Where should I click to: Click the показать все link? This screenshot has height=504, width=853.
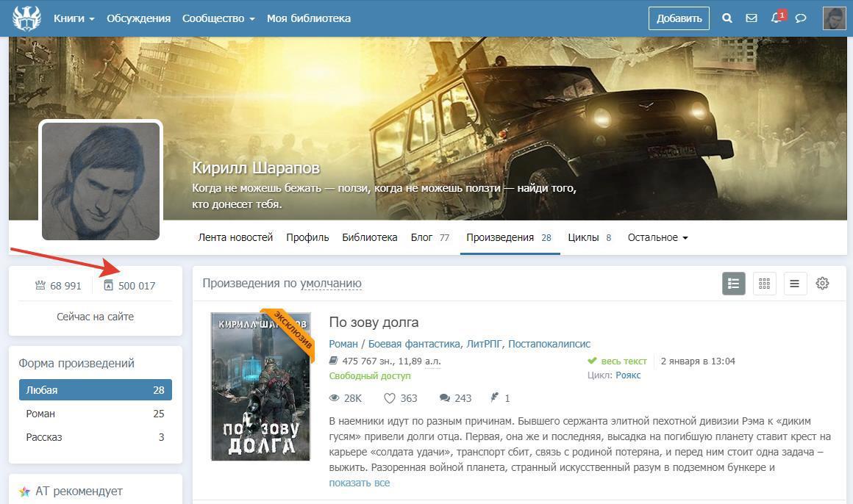359,483
